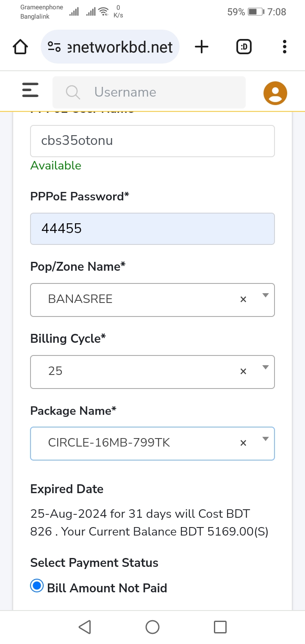Focus the cbs35otonu username field
The width and height of the screenshot is (305, 644).
[x=152, y=141]
